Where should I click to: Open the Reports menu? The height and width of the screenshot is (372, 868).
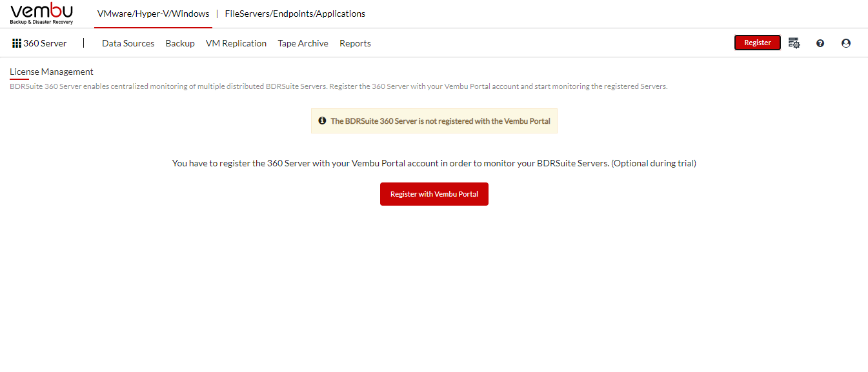[x=355, y=43]
